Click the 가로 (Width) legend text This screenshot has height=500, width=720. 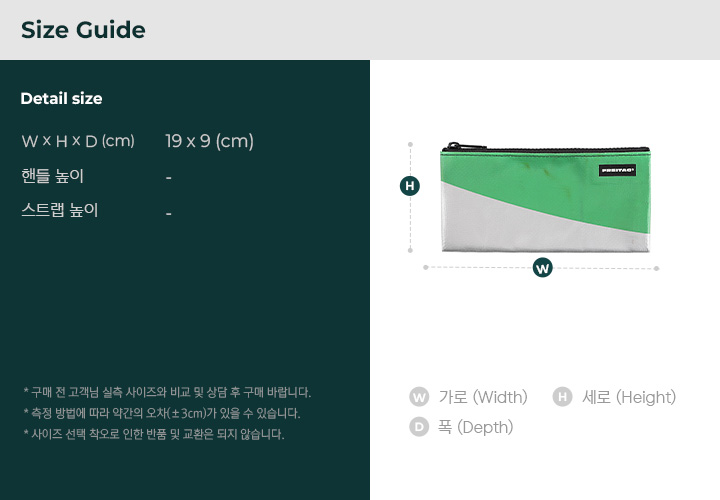483,397
